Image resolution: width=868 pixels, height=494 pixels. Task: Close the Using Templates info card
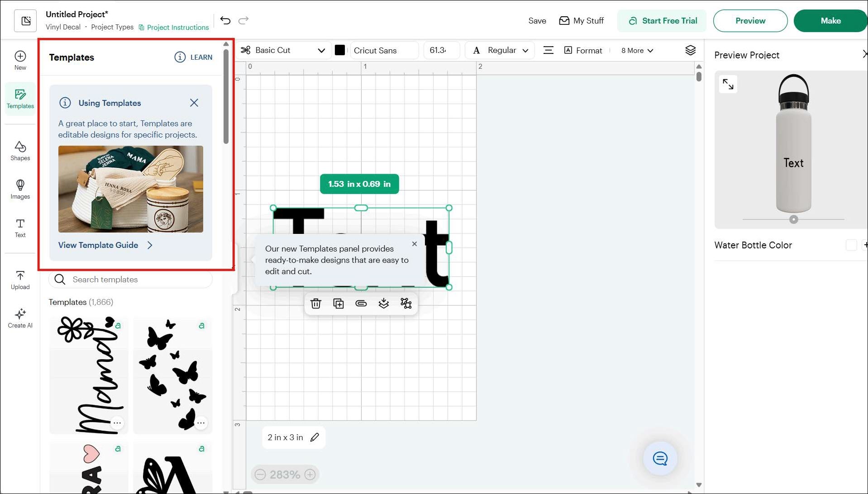click(x=194, y=103)
